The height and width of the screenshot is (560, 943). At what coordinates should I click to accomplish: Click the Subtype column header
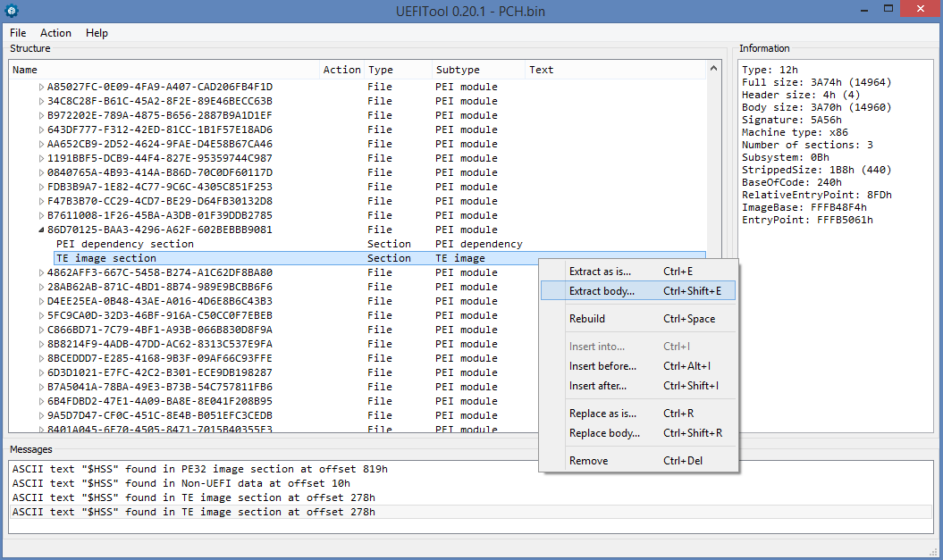(479, 70)
